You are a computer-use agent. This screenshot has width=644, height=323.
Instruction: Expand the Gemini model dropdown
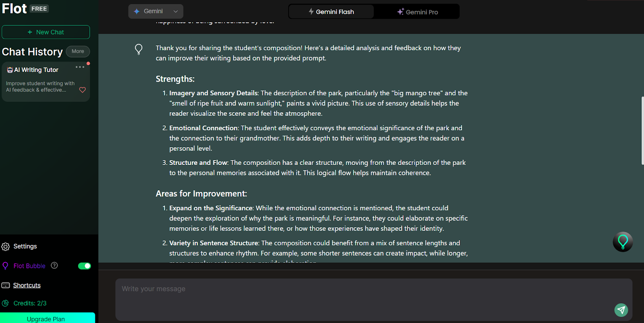click(156, 11)
